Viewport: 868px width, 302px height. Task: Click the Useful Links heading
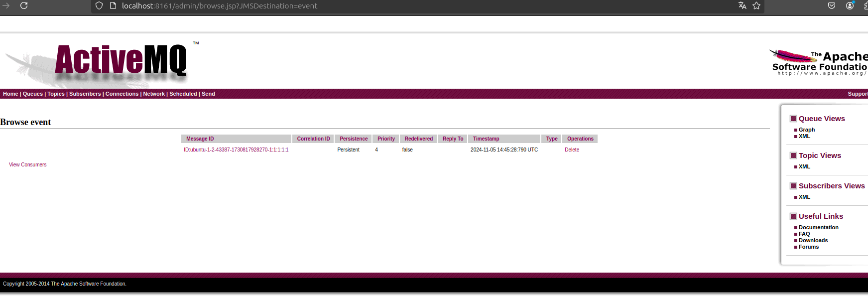821,216
